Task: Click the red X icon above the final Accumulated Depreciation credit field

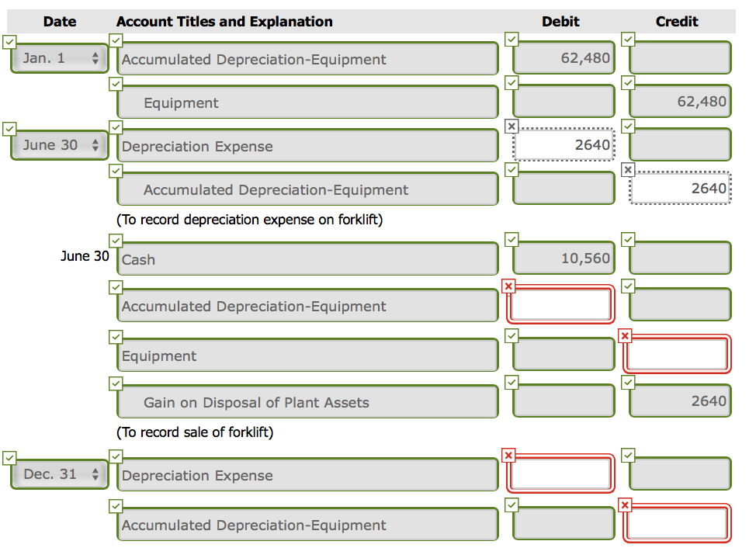Action: coord(626,505)
